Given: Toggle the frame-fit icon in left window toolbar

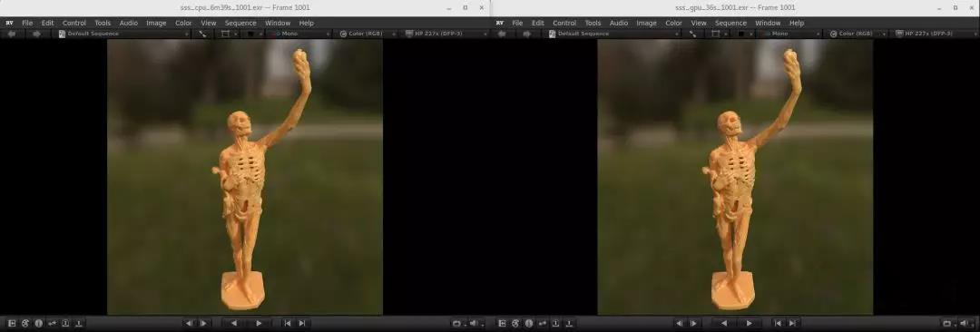Looking at the screenshot, I should 226,34.
